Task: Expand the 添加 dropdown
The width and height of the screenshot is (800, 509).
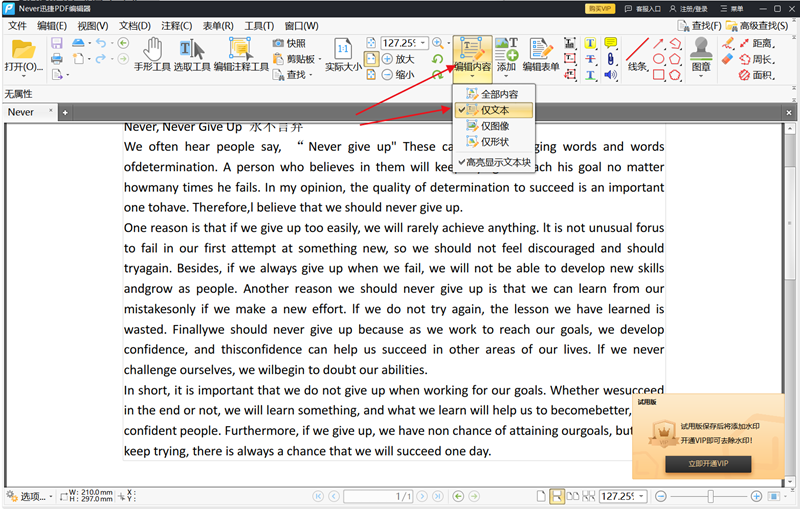Action: coord(506,77)
